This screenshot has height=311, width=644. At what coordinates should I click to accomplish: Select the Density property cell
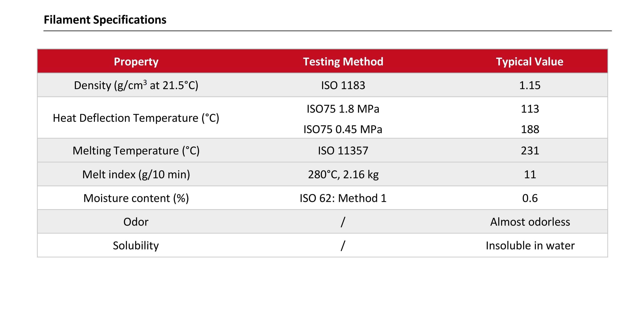pyautogui.click(x=136, y=86)
